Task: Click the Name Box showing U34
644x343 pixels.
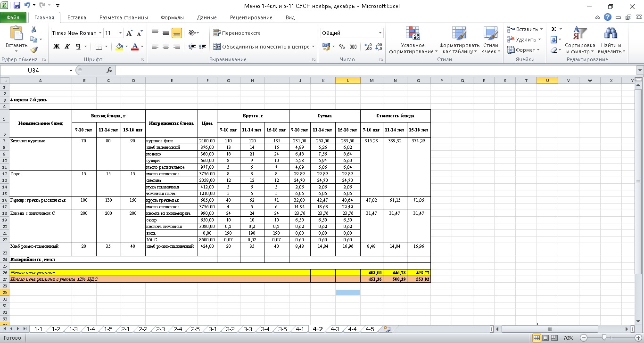Action: [x=33, y=70]
